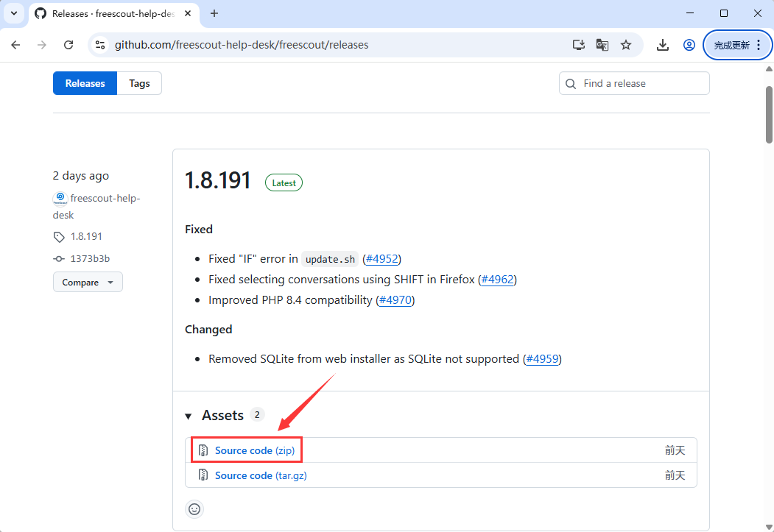Open commit 1373b3b link
Image resolution: width=774 pixels, height=532 pixels.
pyautogui.click(x=91, y=258)
